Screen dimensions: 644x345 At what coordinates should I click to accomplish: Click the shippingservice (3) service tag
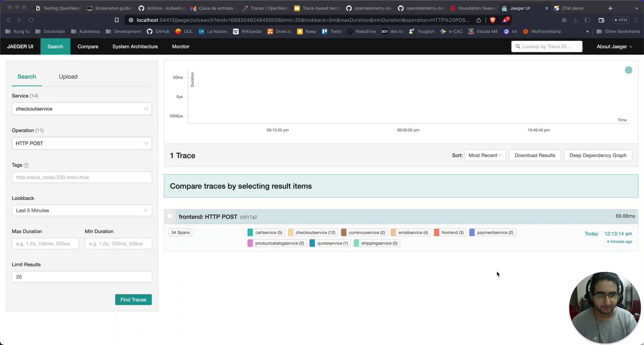(x=376, y=243)
